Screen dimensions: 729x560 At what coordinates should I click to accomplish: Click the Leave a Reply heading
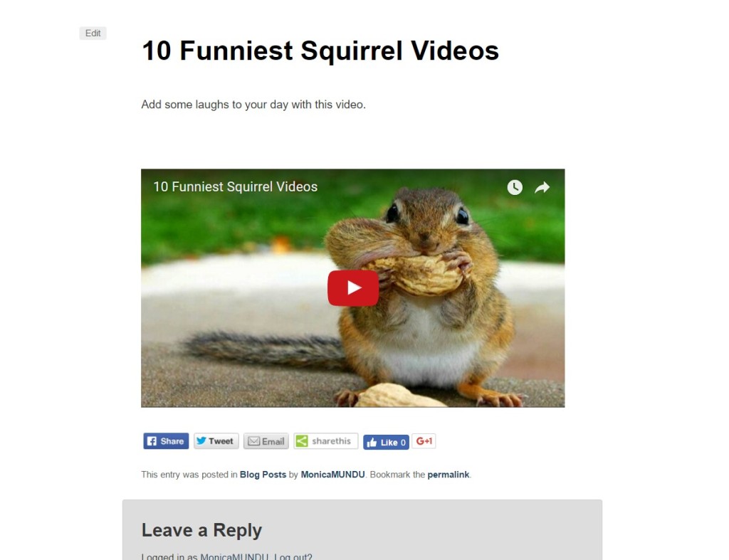pos(201,530)
